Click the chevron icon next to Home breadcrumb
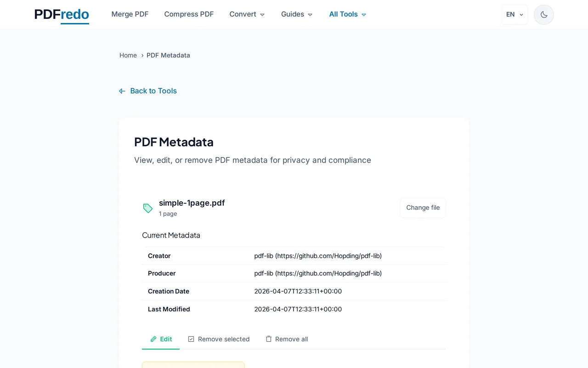Screen dimensions: 588x368 pos(142,55)
